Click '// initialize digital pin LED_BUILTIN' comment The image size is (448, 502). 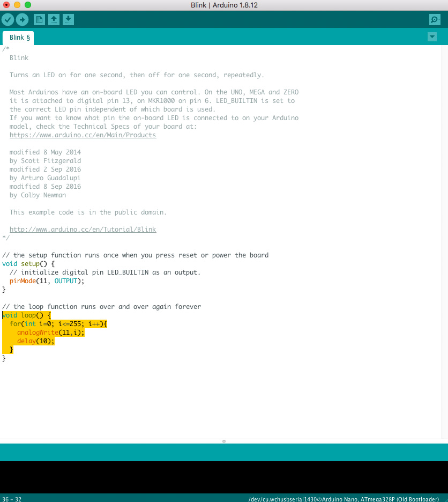(105, 272)
